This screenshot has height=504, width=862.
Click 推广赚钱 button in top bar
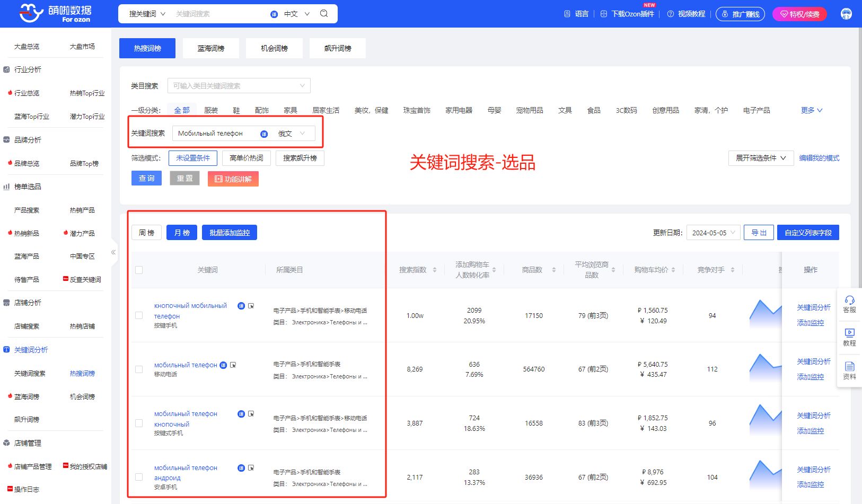tap(741, 14)
